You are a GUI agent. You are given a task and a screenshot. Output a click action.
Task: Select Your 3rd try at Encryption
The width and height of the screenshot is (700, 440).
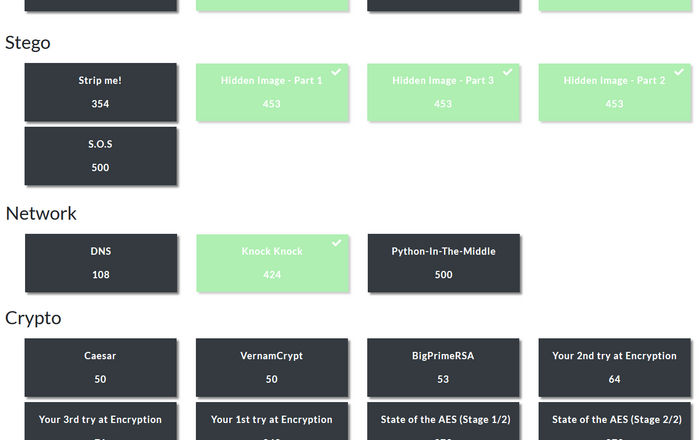(x=101, y=422)
